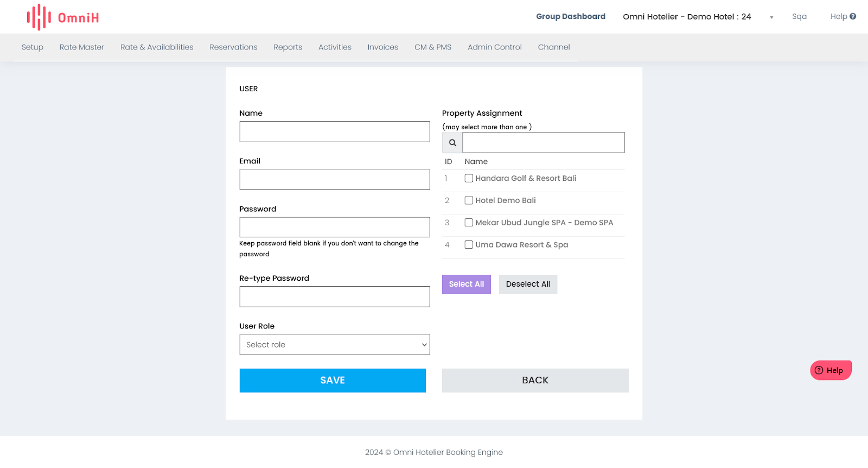The image size is (868, 468).
Task: Click the Select All button
Action: pos(467,284)
